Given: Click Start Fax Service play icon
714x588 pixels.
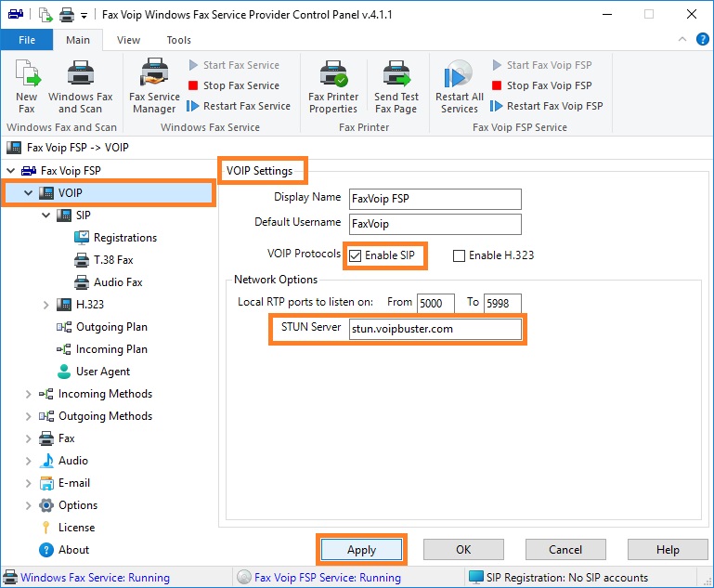Looking at the screenshot, I should pyautogui.click(x=193, y=65).
